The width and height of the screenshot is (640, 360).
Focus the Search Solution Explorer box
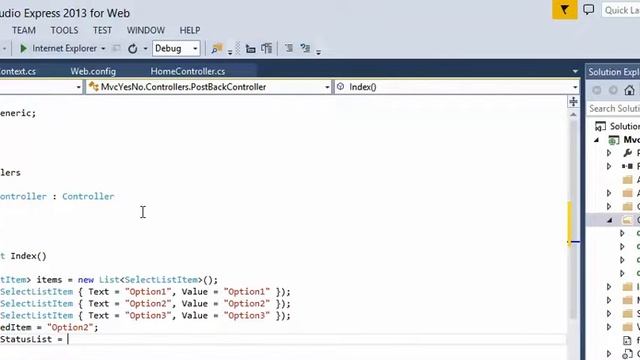tap(613, 109)
